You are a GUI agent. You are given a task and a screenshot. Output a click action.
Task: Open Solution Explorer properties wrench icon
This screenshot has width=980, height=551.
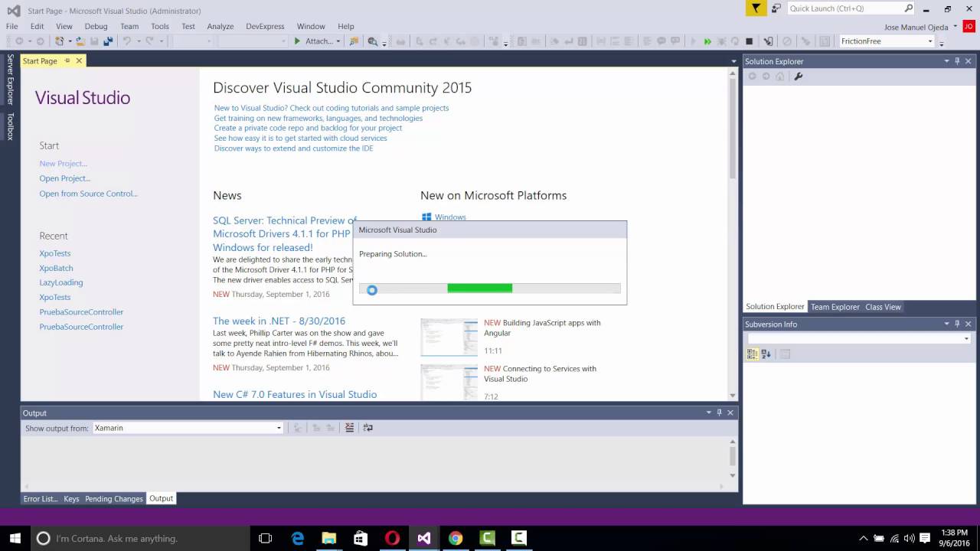pyautogui.click(x=798, y=77)
